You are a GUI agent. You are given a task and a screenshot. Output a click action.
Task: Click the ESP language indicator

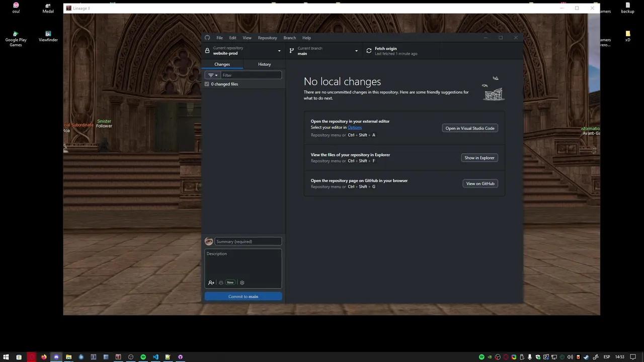[x=607, y=357]
